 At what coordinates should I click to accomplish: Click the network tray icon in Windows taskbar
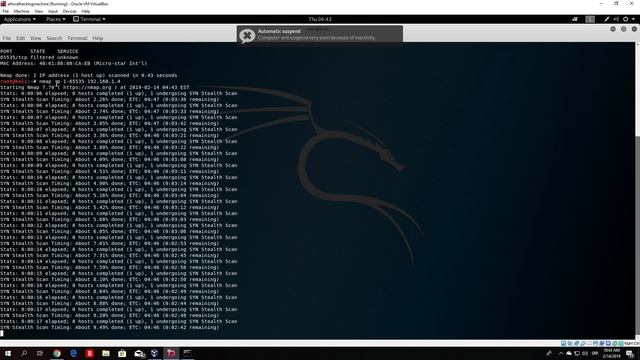click(x=577, y=353)
